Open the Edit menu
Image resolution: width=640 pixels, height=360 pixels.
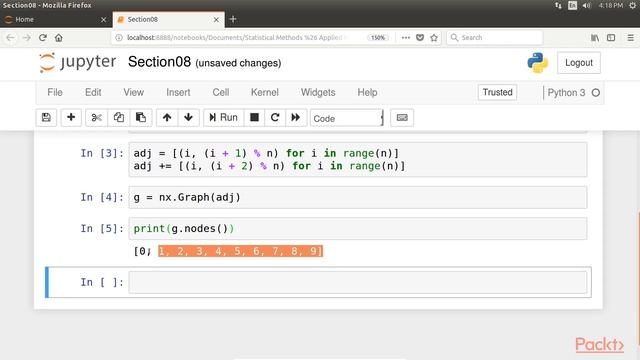93,92
